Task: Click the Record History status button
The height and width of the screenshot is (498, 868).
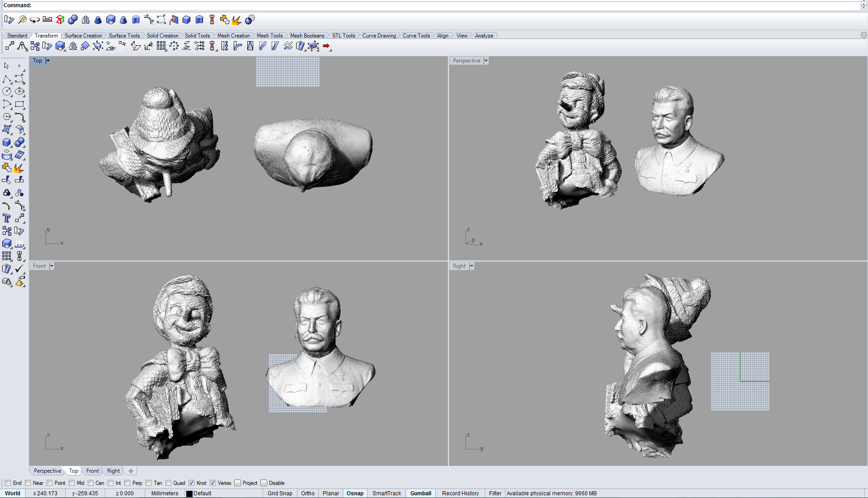Action: pos(460,493)
